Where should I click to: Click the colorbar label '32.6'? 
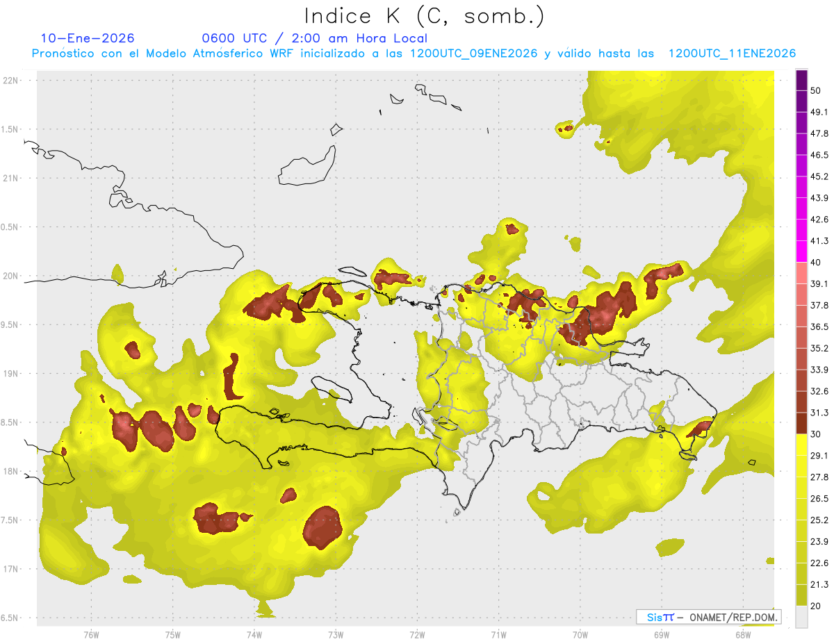(819, 391)
